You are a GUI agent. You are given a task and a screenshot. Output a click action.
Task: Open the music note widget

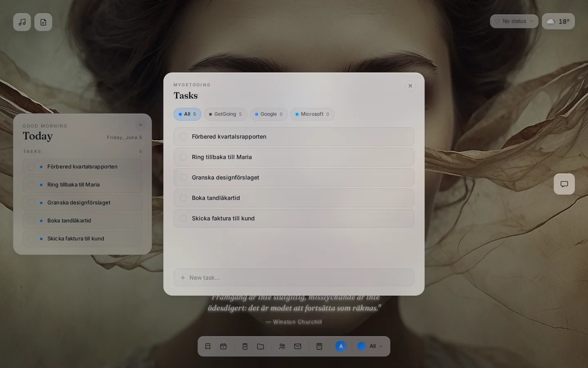pyautogui.click(x=22, y=22)
